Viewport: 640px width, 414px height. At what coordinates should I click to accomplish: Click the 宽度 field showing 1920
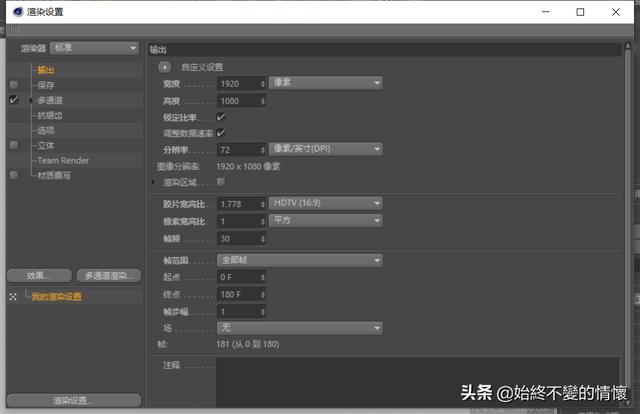pyautogui.click(x=242, y=84)
